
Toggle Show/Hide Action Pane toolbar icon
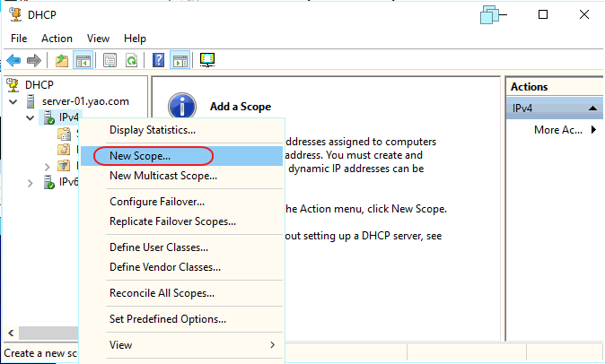(x=180, y=61)
